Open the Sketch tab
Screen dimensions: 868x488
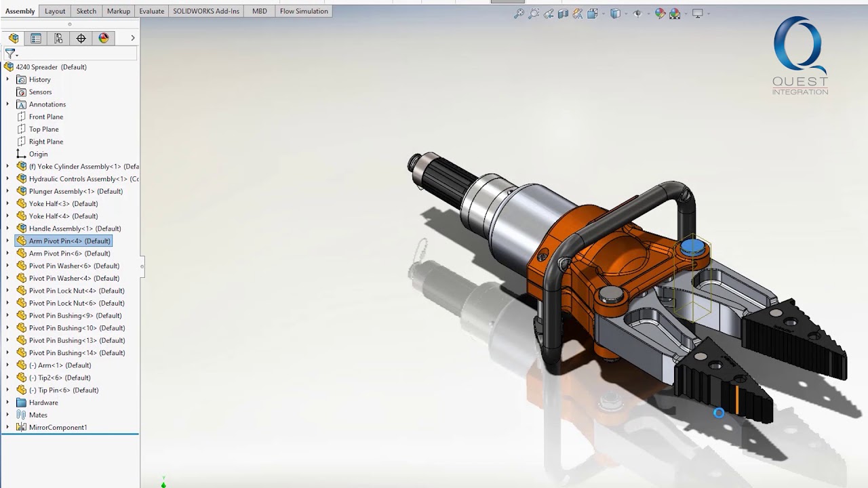(x=86, y=11)
